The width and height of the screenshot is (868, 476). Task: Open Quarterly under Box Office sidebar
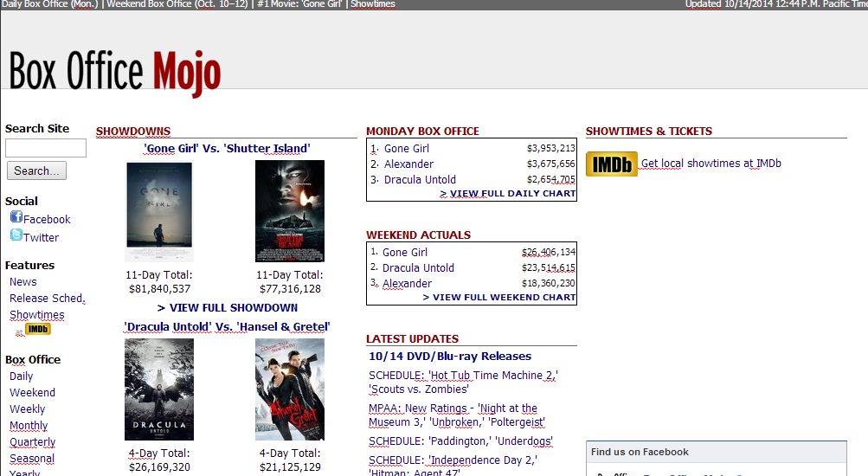click(x=32, y=442)
